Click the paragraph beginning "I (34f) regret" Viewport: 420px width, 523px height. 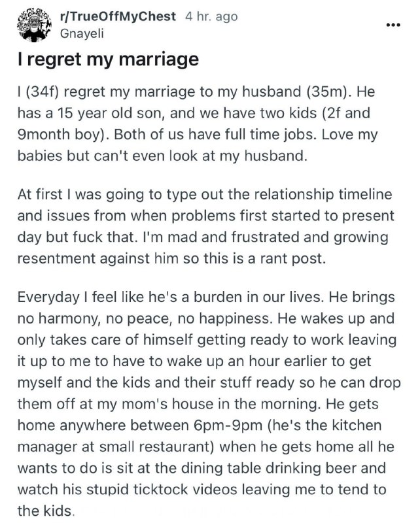point(198,124)
